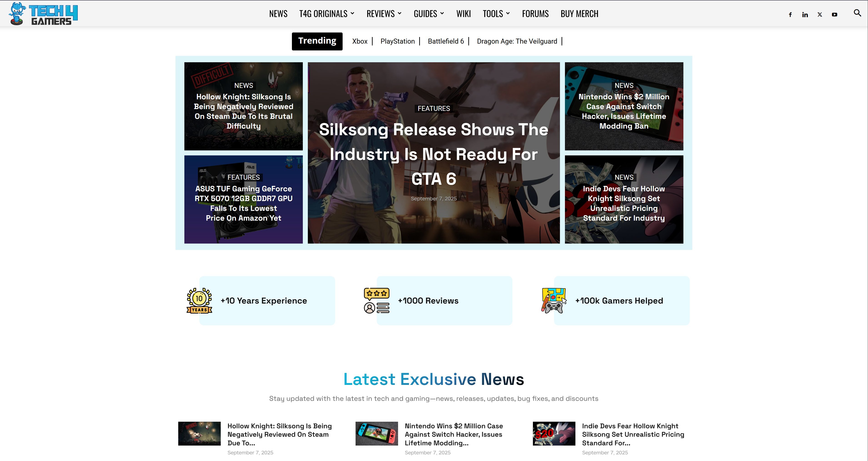Screen dimensions: 868x461
Task: Click FEATURES tag on the GTA 6 article
Action: point(434,108)
